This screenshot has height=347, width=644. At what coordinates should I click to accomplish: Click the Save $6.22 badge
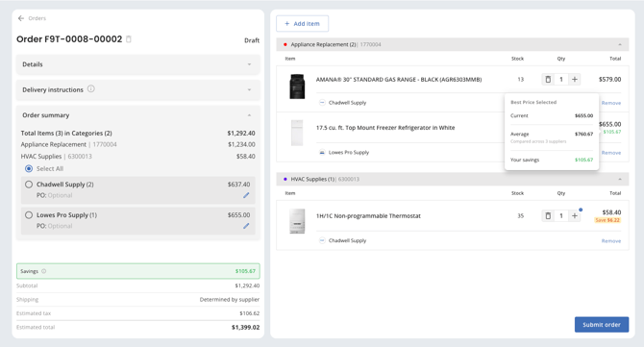click(607, 220)
